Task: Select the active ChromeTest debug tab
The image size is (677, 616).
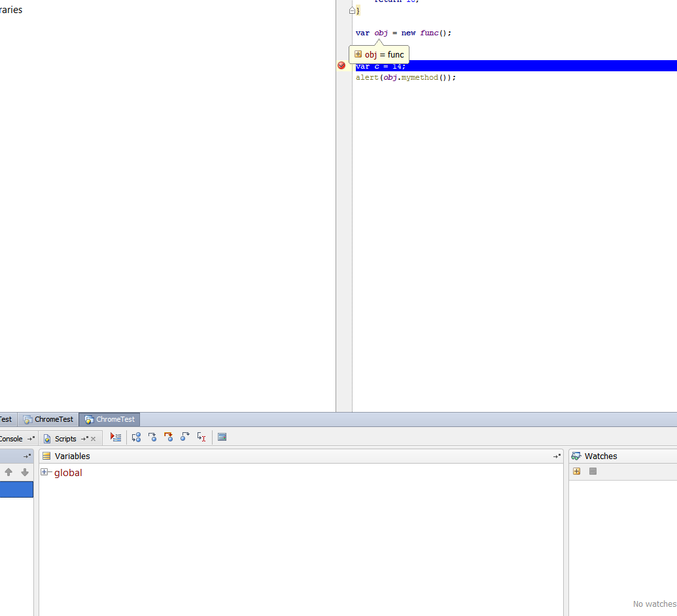Action: click(110, 419)
